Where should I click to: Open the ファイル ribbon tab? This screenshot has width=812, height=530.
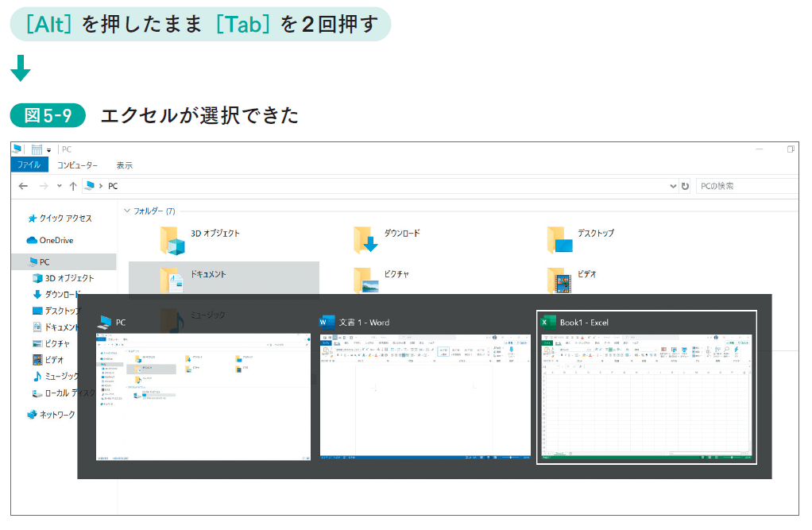29,164
